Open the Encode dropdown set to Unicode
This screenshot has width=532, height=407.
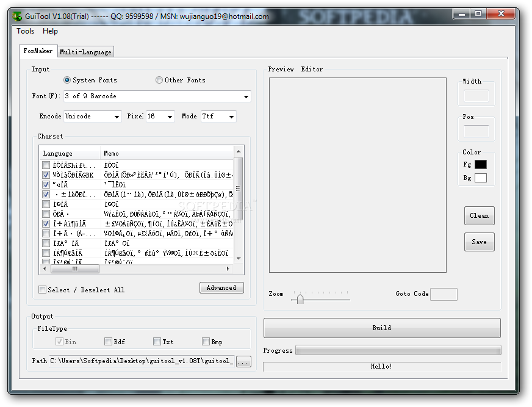tap(92, 117)
